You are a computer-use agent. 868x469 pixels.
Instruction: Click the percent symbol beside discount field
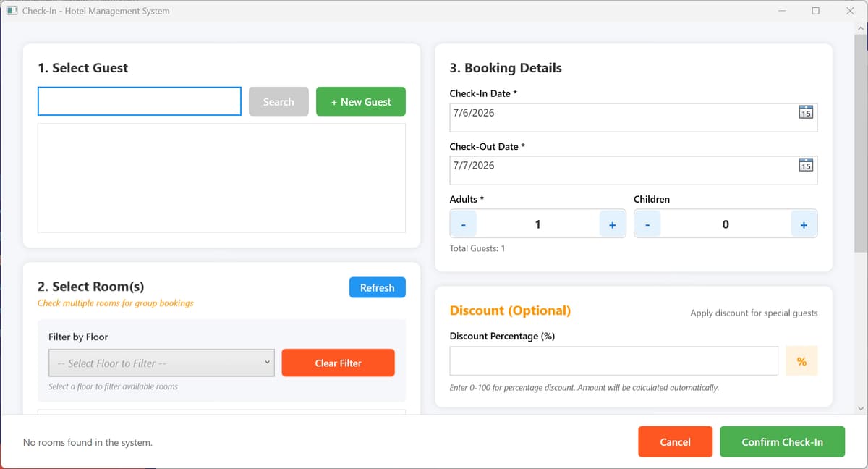(x=801, y=361)
